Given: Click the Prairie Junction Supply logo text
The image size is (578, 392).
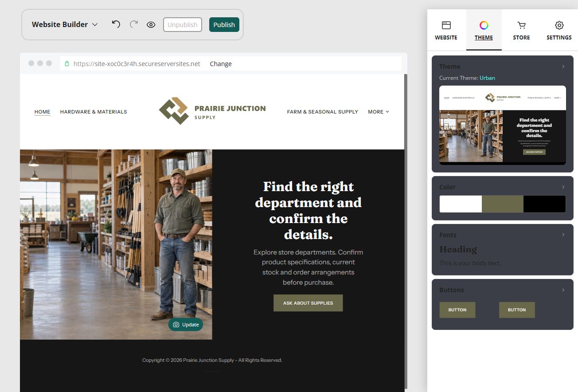Looking at the screenshot, I should click(x=230, y=112).
